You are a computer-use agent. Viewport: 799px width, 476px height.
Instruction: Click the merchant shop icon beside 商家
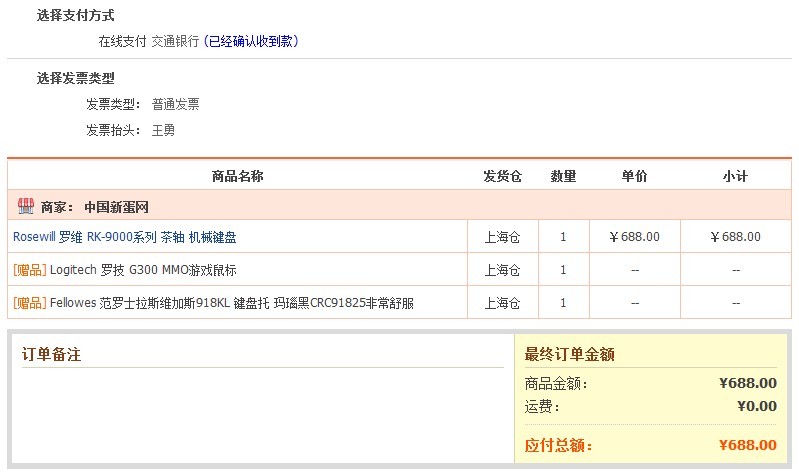coord(25,206)
